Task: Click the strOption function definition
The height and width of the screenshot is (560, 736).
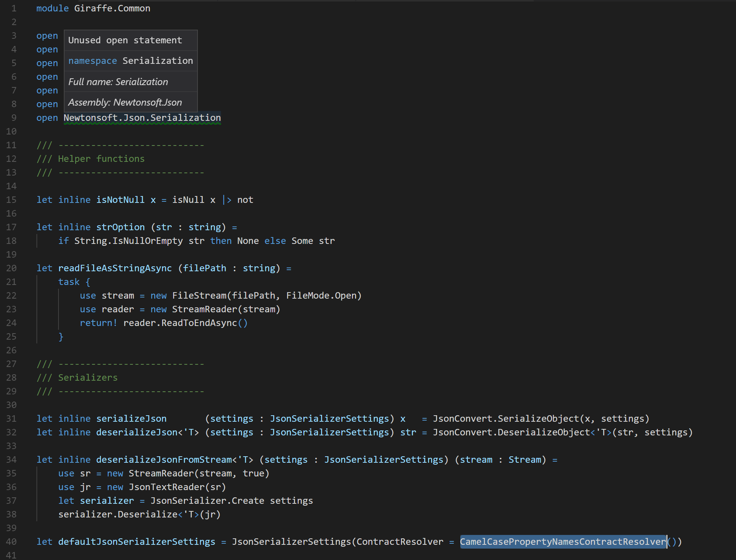Action: [120, 227]
